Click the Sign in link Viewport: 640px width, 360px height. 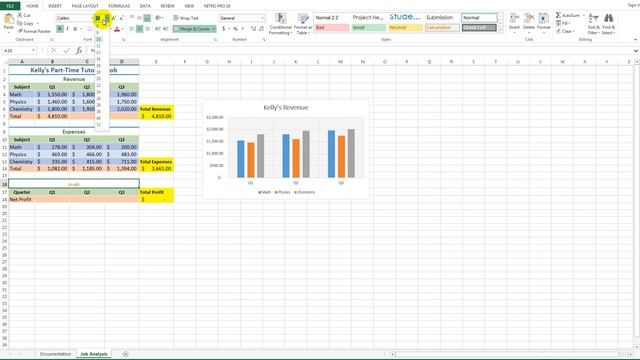click(633, 6)
